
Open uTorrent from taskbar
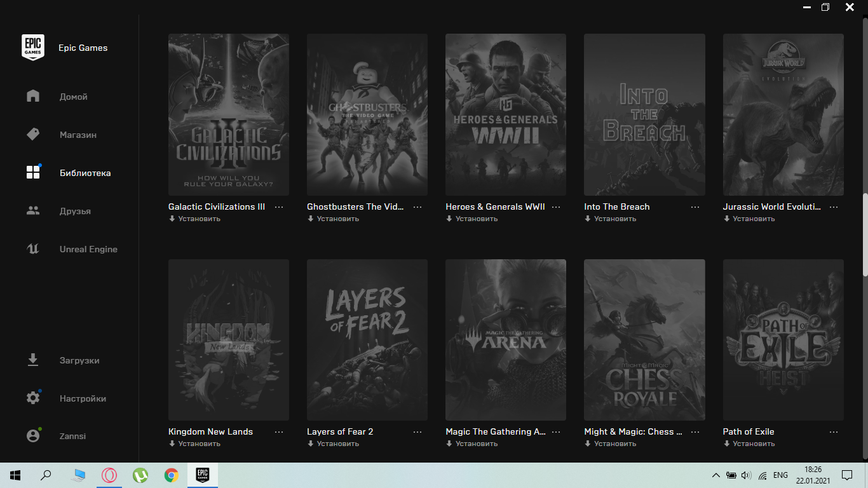pyautogui.click(x=140, y=475)
